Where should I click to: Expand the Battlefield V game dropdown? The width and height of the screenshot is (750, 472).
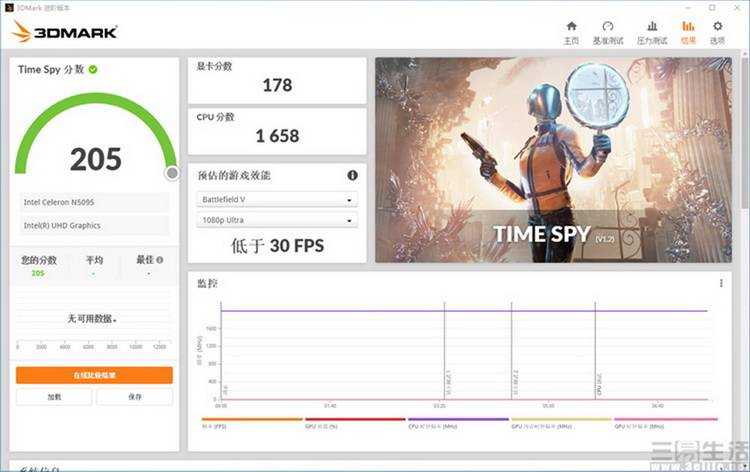tap(277, 199)
